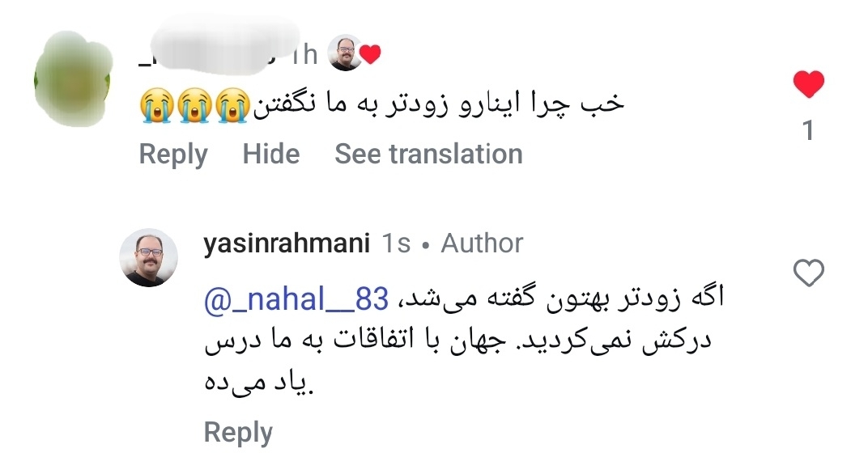Reply to yasinrahmani's comment
Screen dimensions: 868x474
237,432
